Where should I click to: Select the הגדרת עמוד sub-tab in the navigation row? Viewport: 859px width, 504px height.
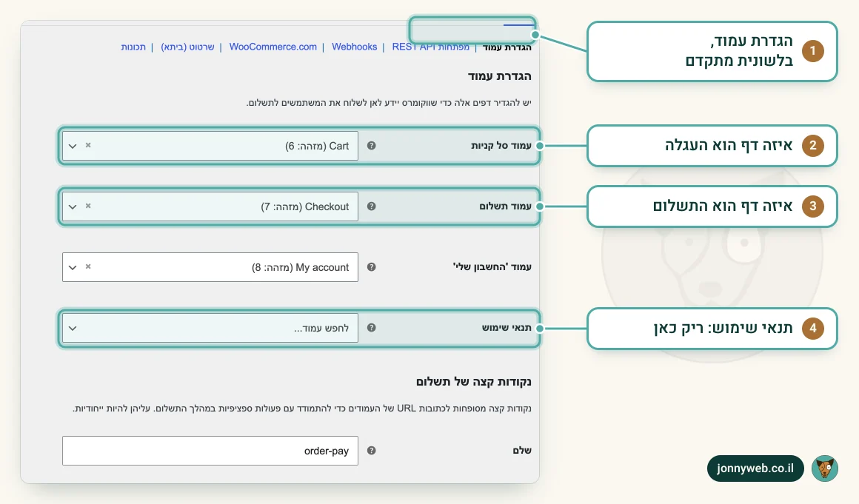507,47
